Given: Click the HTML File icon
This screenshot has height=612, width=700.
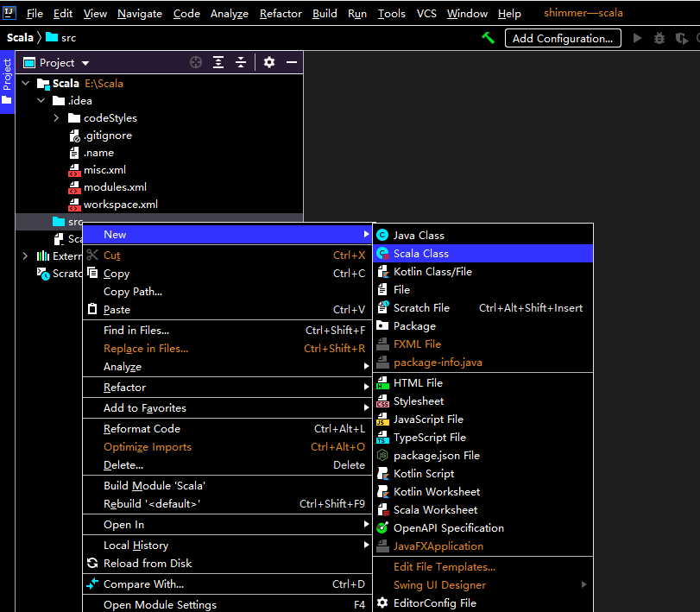Looking at the screenshot, I should pos(382,383).
